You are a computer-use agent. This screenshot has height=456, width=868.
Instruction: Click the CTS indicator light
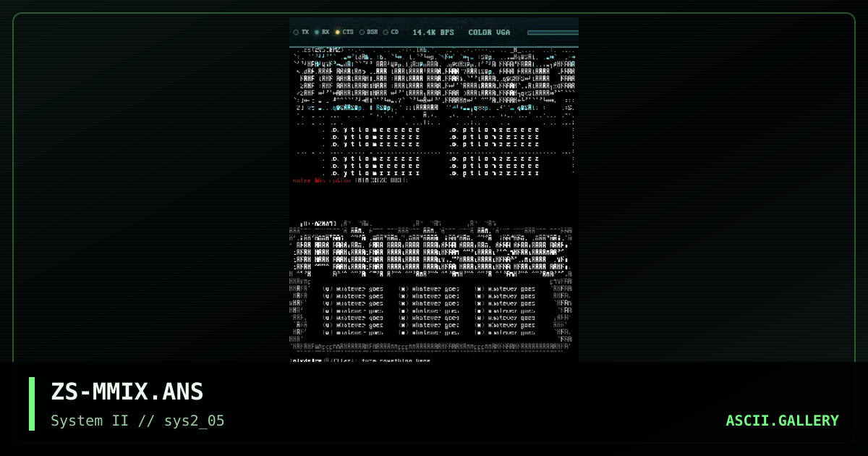338,33
